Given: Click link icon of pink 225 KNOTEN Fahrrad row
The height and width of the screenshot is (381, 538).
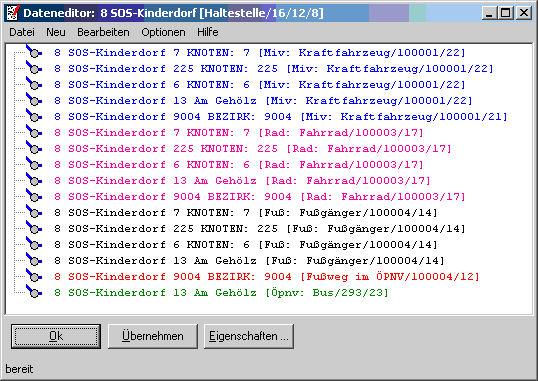Looking at the screenshot, I should pyautogui.click(x=34, y=148).
